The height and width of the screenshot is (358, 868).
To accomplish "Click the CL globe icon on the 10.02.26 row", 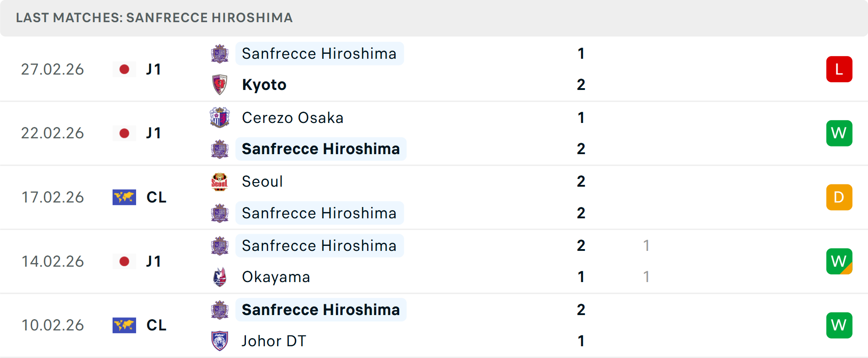I will (x=124, y=325).
